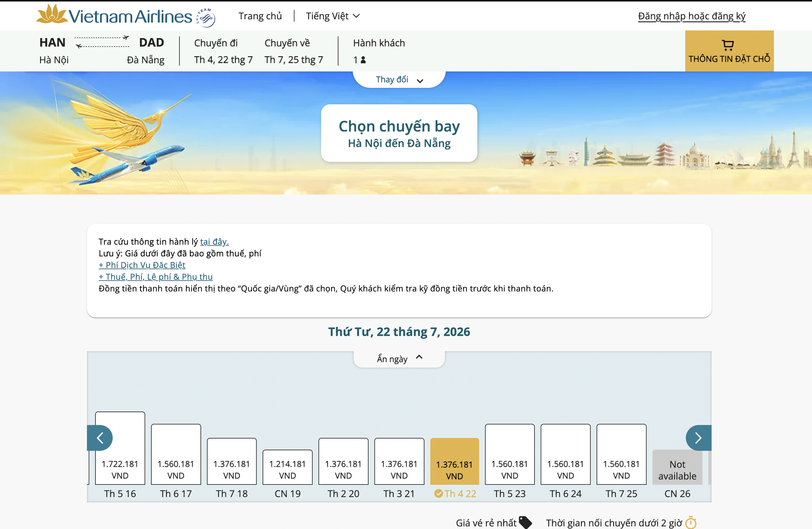Click Thời gian nối chuyến dưới 2 giờ legend
The image size is (812, 529).
(x=614, y=523)
